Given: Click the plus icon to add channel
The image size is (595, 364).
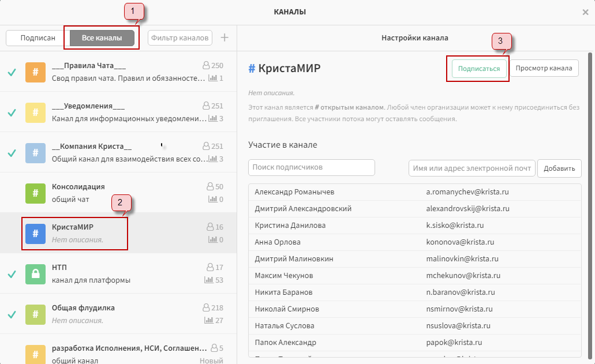Looking at the screenshot, I should (x=225, y=38).
